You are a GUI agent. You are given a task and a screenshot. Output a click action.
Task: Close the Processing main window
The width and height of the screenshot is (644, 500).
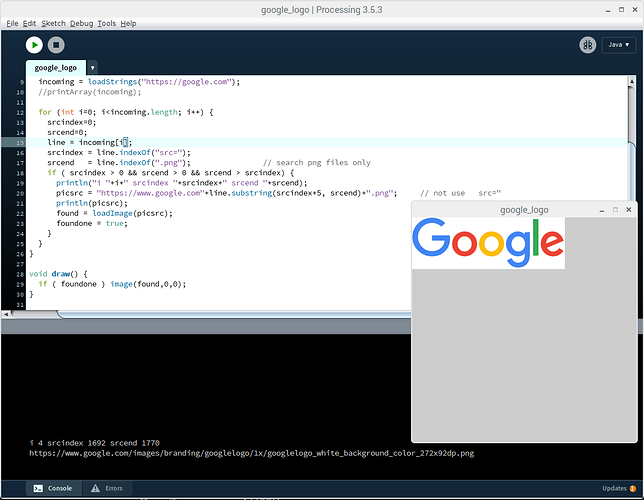635,9
